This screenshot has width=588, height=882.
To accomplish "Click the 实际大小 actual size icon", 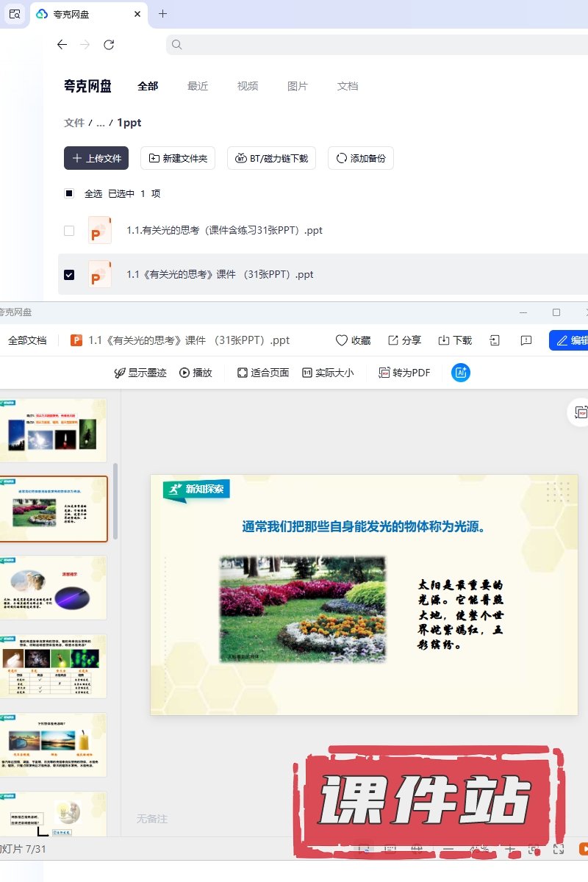I will tap(307, 373).
